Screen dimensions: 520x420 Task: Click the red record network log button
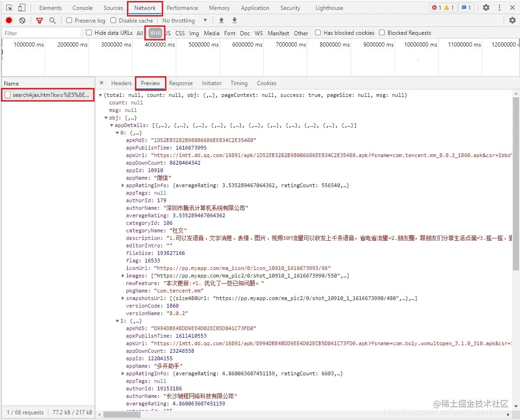pos(9,21)
